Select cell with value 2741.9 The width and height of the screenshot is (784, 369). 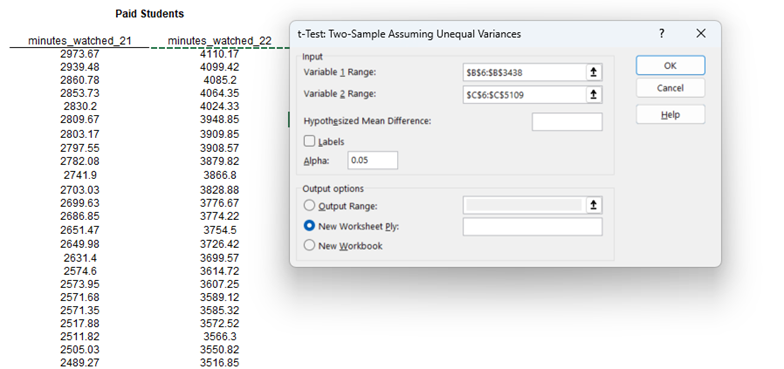pos(80,175)
